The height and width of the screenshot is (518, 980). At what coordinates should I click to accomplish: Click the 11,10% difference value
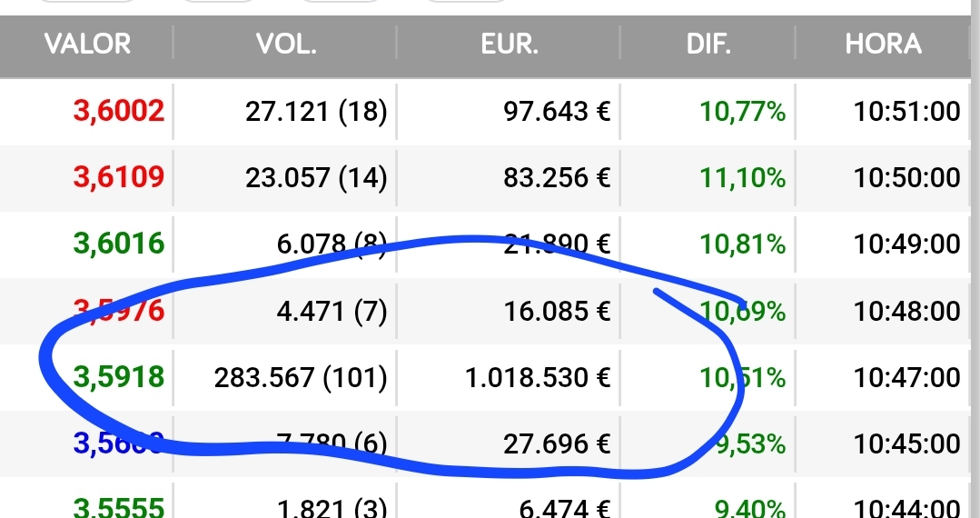point(743,178)
